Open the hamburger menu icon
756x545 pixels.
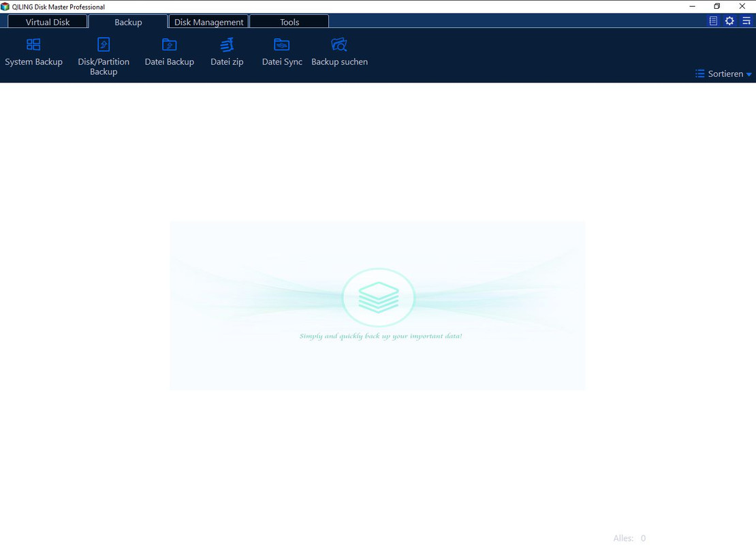coord(746,20)
